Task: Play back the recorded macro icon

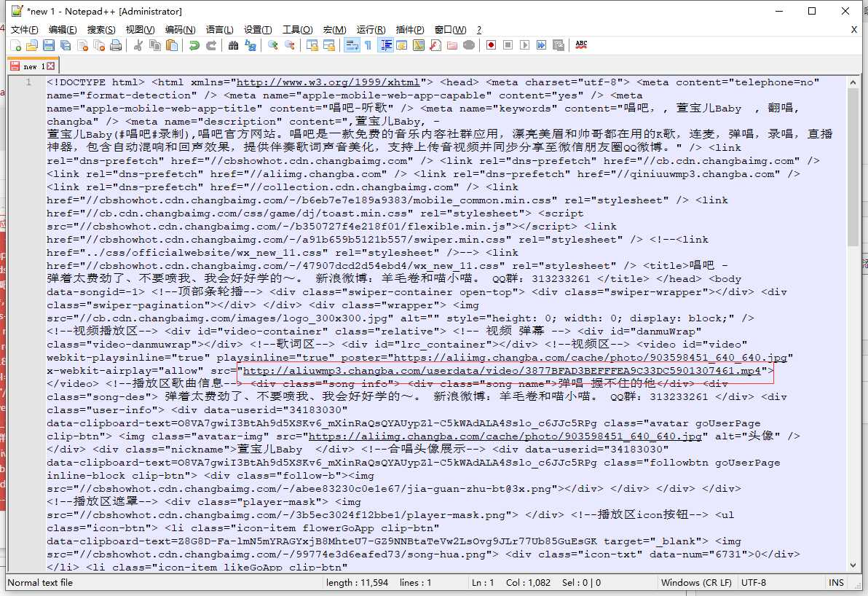Action: [x=525, y=45]
